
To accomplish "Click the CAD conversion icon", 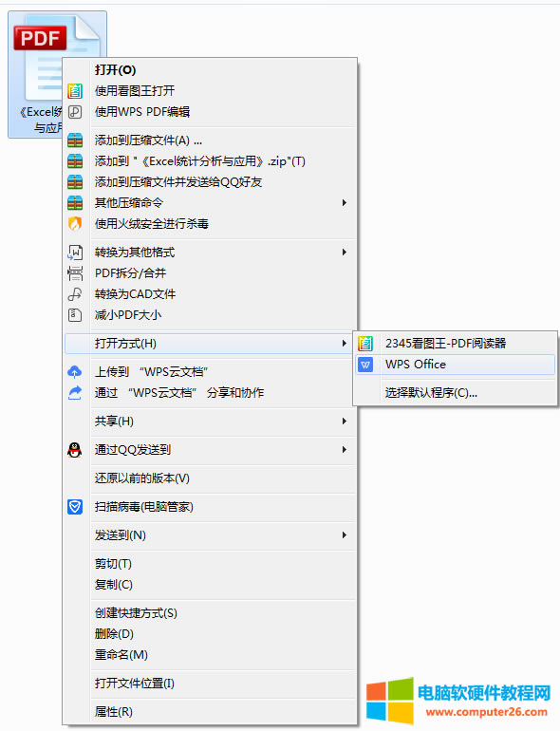I will coord(75,294).
